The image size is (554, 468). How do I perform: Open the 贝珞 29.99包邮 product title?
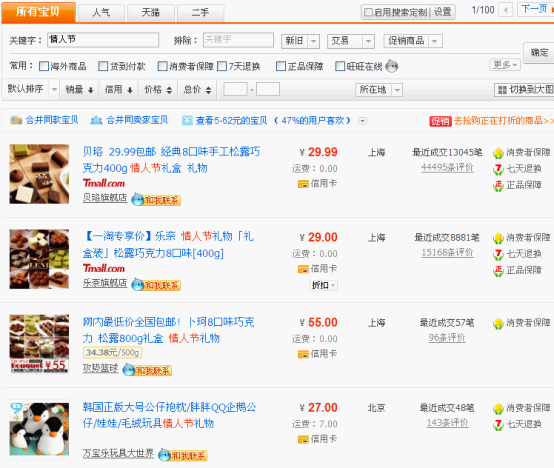point(171,160)
